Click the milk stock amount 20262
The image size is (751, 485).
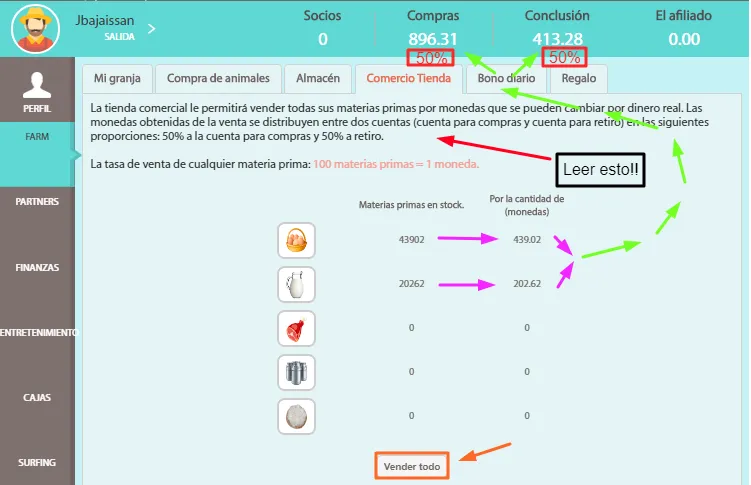[x=411, y=284]
